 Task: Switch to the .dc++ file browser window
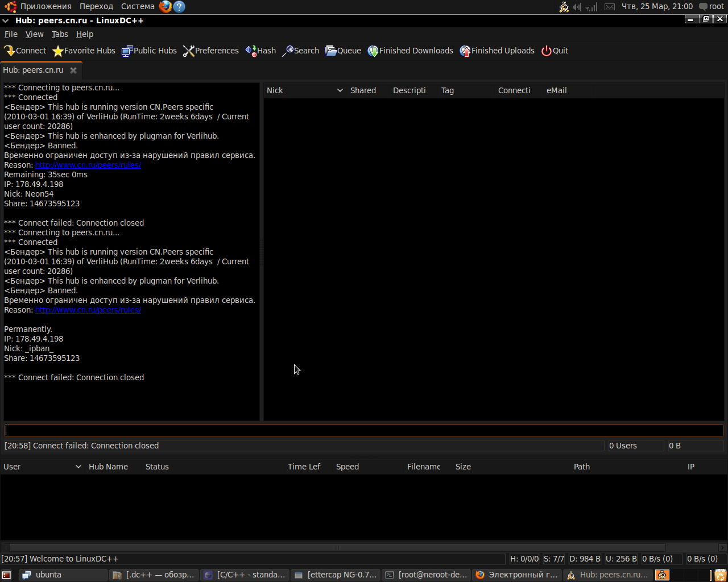(154, 575)
